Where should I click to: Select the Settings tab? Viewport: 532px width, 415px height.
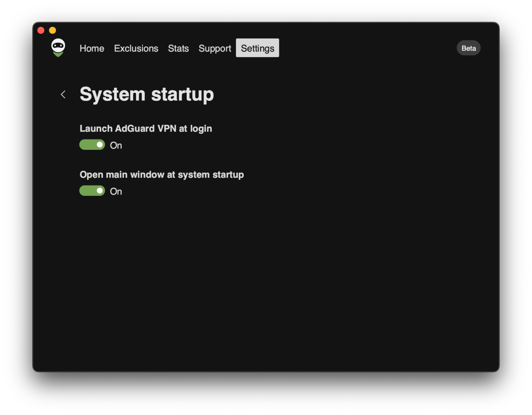tap(257, 48)
